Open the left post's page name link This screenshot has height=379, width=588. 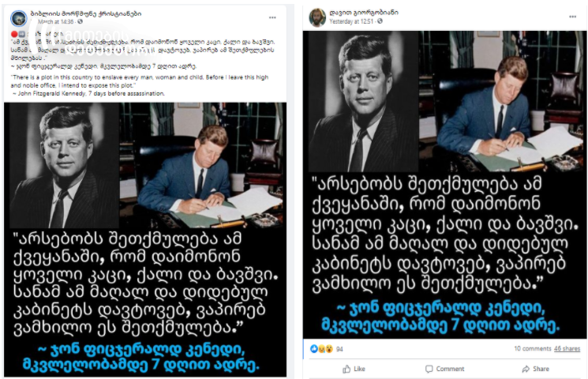click(x=86, y=13)
